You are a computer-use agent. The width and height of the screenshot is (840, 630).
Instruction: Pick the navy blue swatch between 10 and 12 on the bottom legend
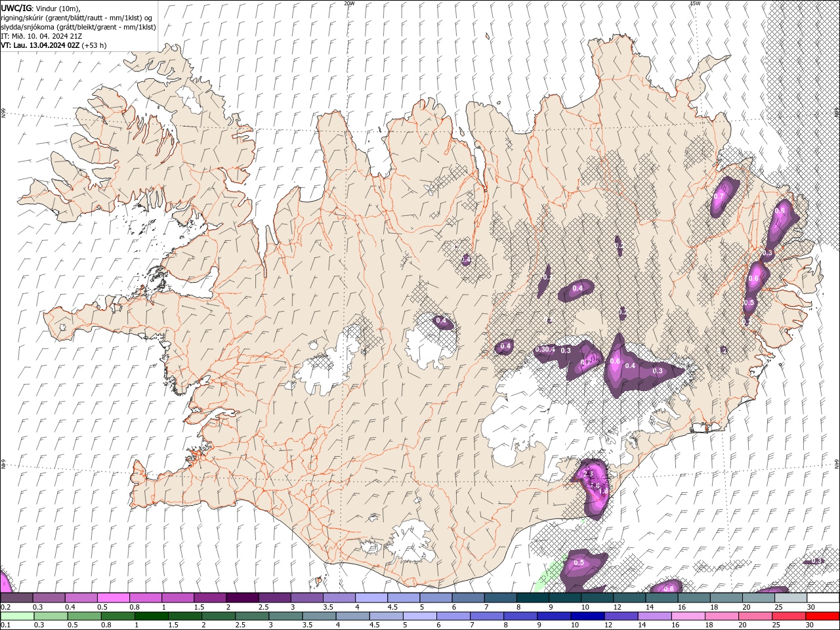tap(586, 616)
